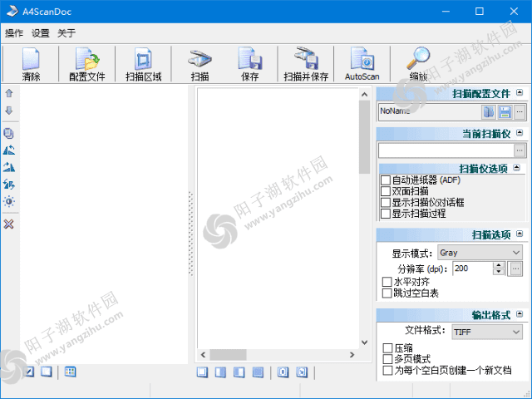Decrease dpi with stepper down arrow

[x=499, y=272]
